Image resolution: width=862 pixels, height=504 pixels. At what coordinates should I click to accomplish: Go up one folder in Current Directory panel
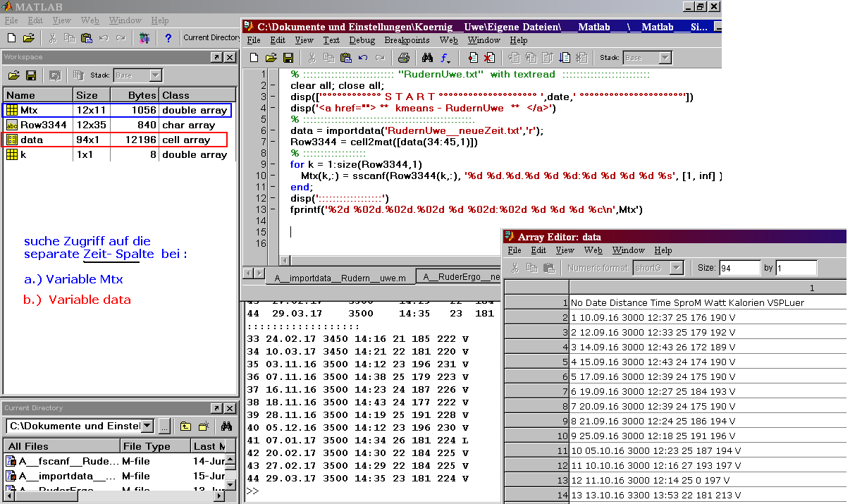click(x=185, y=426)
